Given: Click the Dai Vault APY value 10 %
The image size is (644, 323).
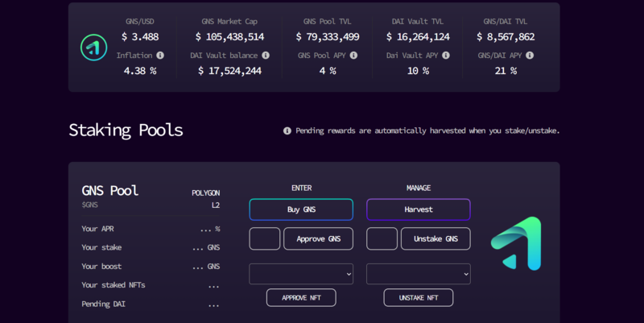Looking at the screenshot, I should click(418, 71).
